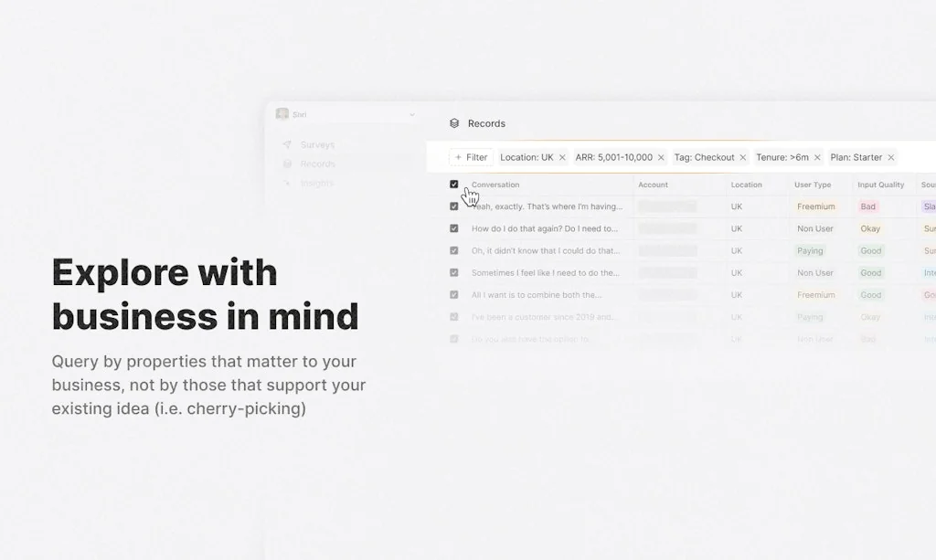Uncheck the select-all Conversation checkbox

[454, 185]
